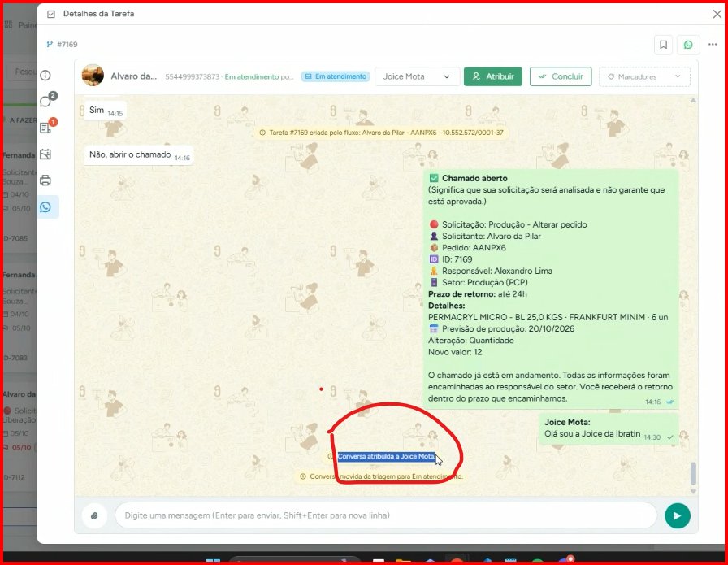Click the chat vertical scrollbar thumb

(x=693, y=473)
